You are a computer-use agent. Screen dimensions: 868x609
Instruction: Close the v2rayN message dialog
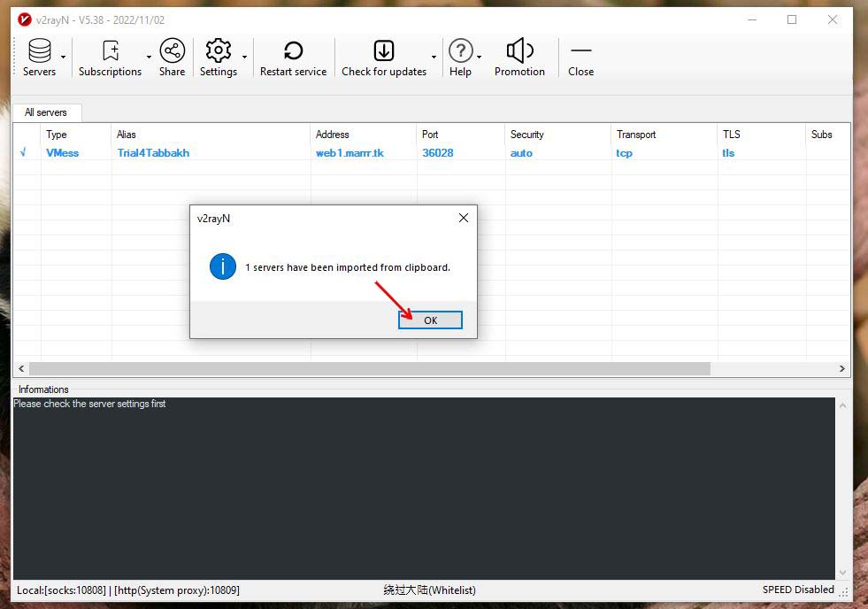click(463, 218)
